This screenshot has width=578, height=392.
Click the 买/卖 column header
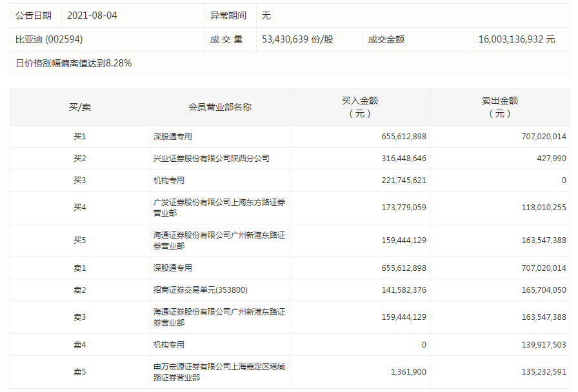79,107
